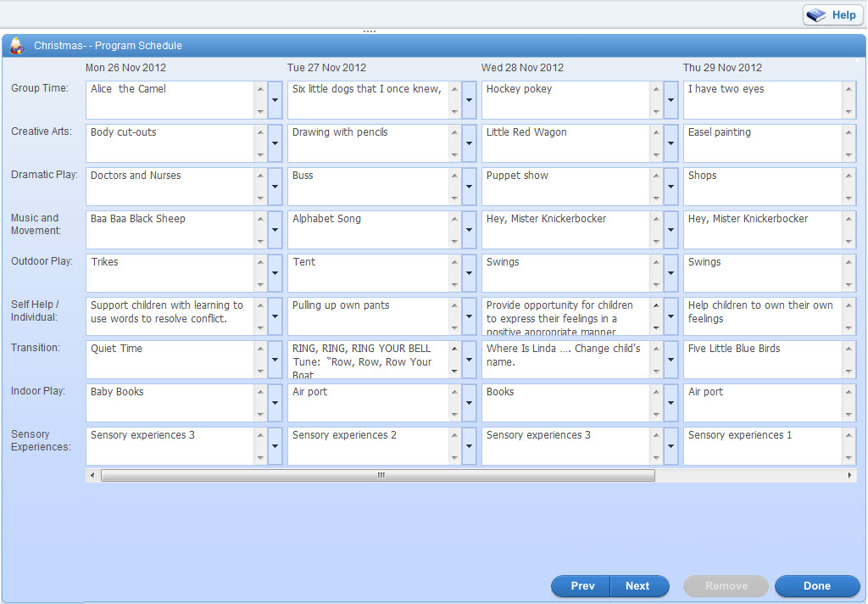Screen dimensions: 868x604
Task: Click the Help book icon
Action: (x=816, y=15)
